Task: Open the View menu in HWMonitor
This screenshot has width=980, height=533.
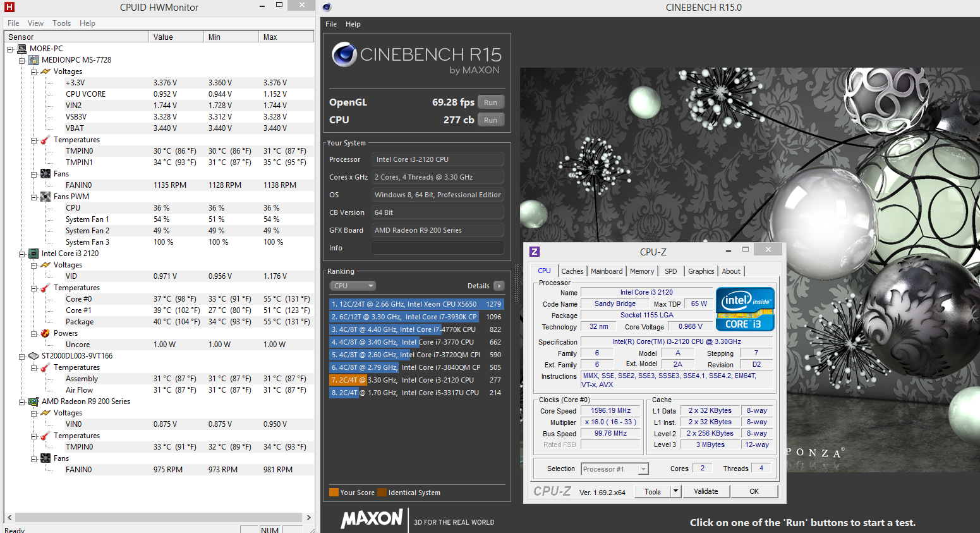Action: coord(35,23)
